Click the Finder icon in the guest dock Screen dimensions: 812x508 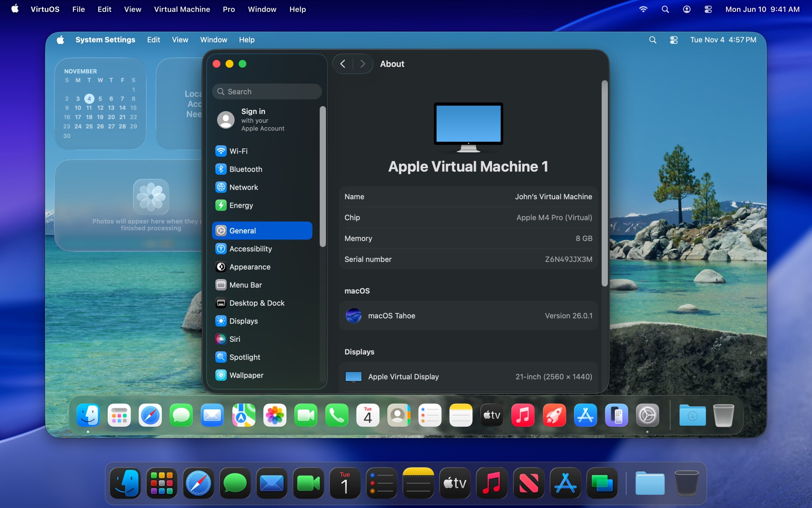(x=88, y=415)
